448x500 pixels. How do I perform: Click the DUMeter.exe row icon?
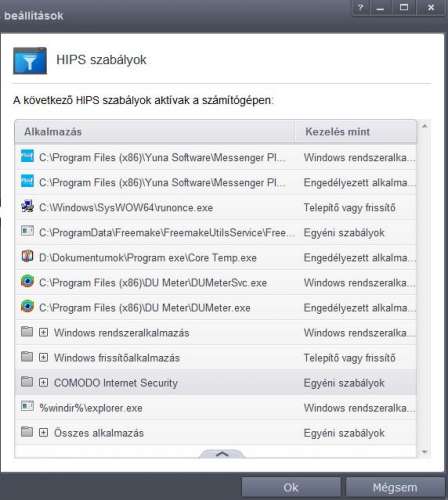27,306
